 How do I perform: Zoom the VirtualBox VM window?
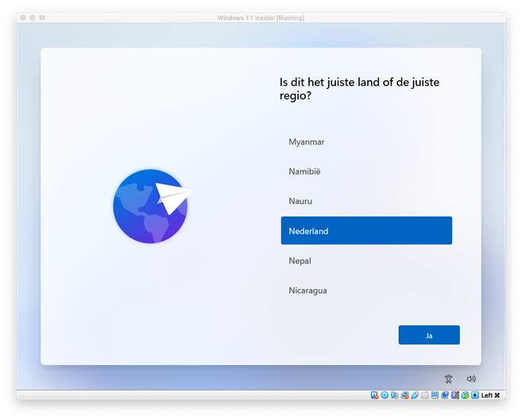pos(42,17)
